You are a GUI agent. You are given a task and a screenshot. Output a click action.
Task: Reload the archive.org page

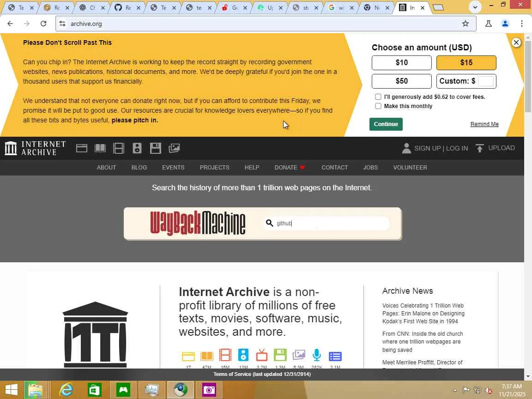click(x=43, y=24)
